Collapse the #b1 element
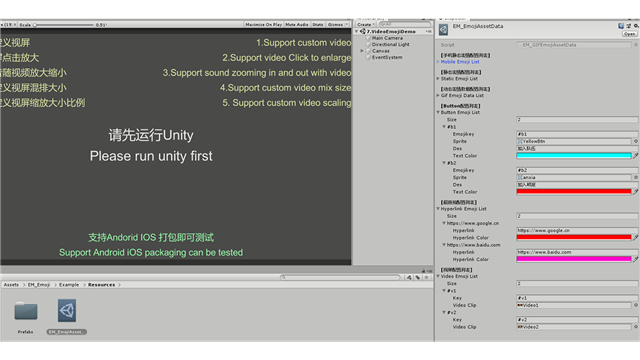Viewport: 640px width, 360px height. [x=444, y=127]
